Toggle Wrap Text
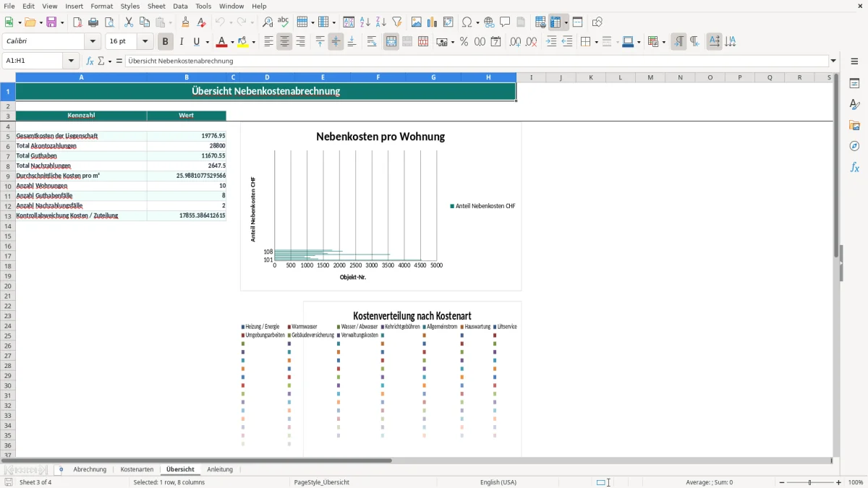Viewport: 868px width, 488px height. click(372, 42)
